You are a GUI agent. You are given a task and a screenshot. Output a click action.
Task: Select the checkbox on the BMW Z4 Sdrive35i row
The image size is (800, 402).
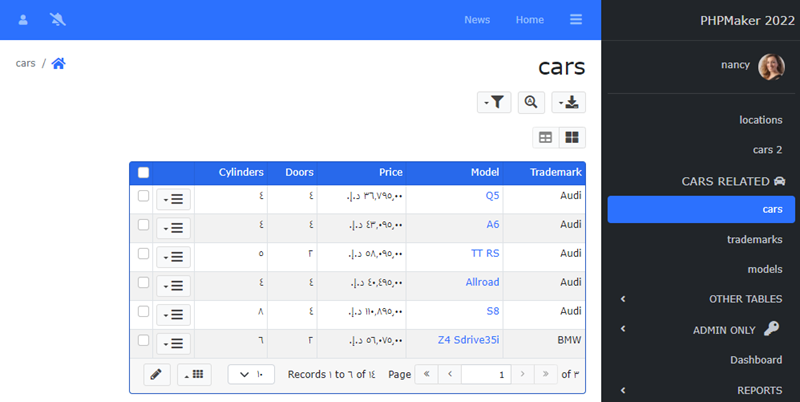coord(143,341)
